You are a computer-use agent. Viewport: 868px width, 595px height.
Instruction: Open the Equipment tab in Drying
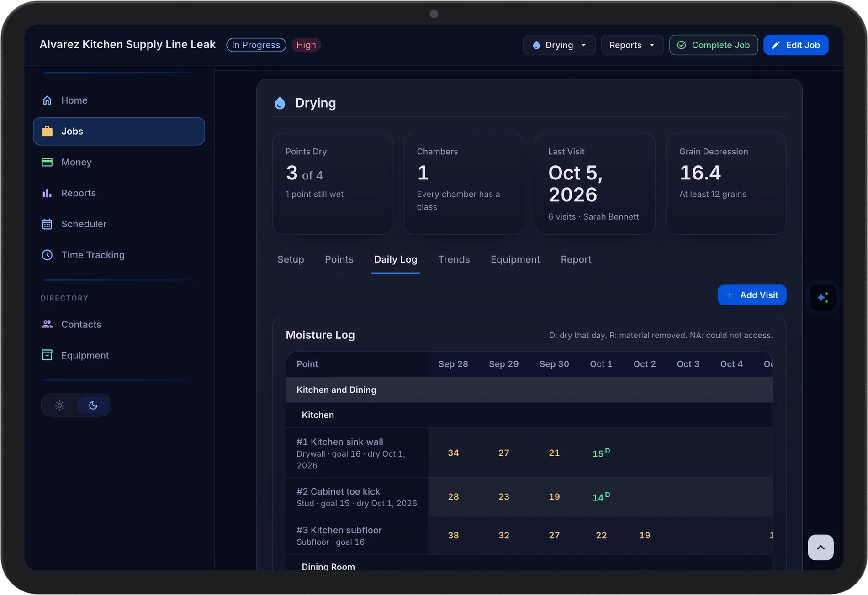point(515,259)
